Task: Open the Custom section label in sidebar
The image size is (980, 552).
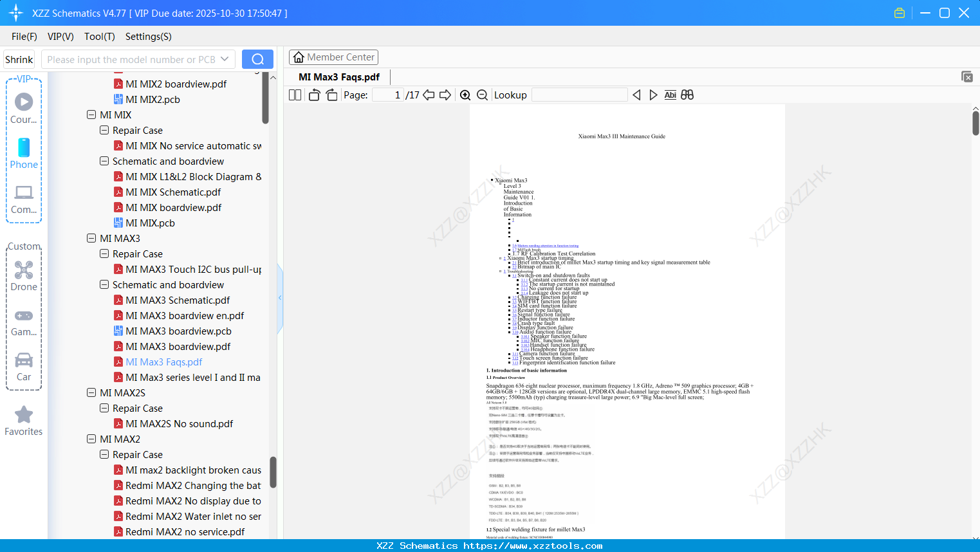Action: (24, 246)
